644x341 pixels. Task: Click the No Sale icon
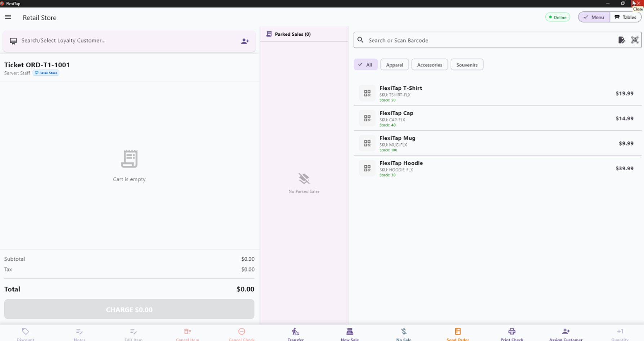coord(404,331)
